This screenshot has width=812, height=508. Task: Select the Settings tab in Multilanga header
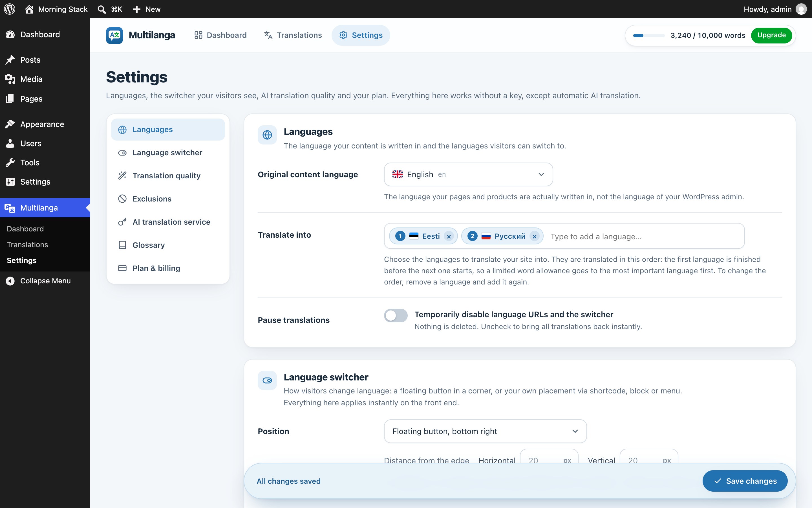[361, 35]
